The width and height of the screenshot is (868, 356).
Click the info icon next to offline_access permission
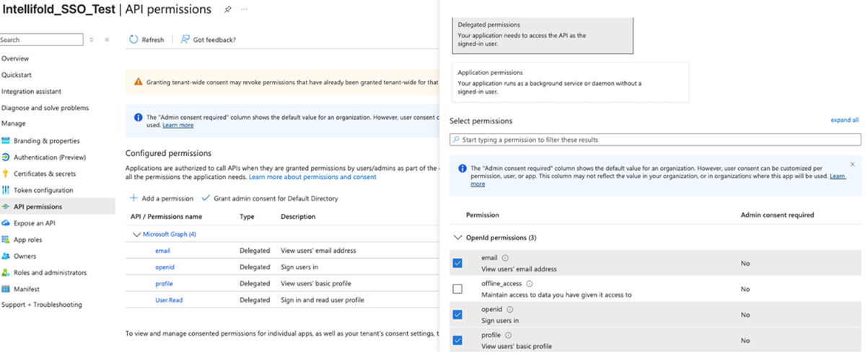pyautogui.click(x=530, y=284)
